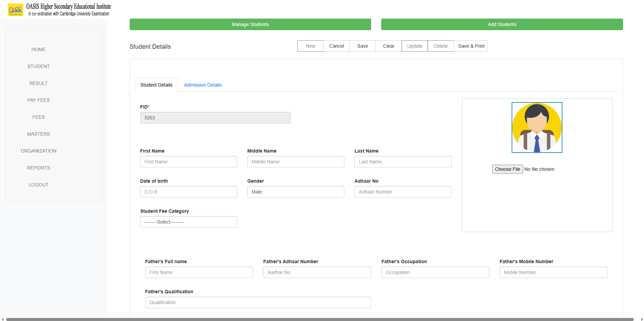This screenshot has height=321, width=644.
Task: Open the Student Fee Category select list
Action: 188,222
